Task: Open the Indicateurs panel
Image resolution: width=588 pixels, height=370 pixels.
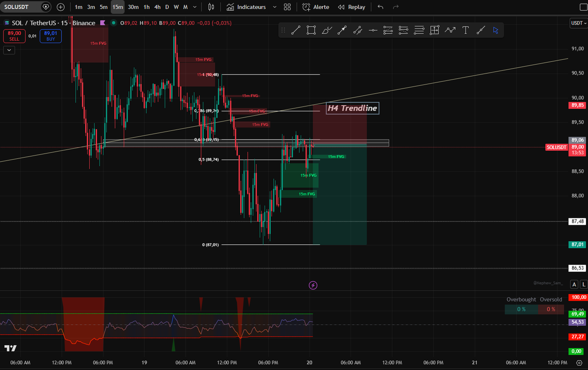Action: pyautogui.click(x=246, y=7)
